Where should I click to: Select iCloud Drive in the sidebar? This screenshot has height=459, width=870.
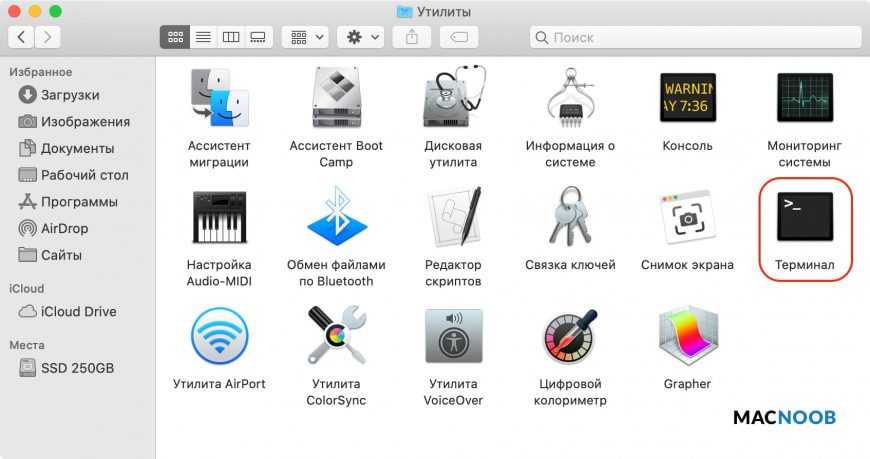pos(67,311)
